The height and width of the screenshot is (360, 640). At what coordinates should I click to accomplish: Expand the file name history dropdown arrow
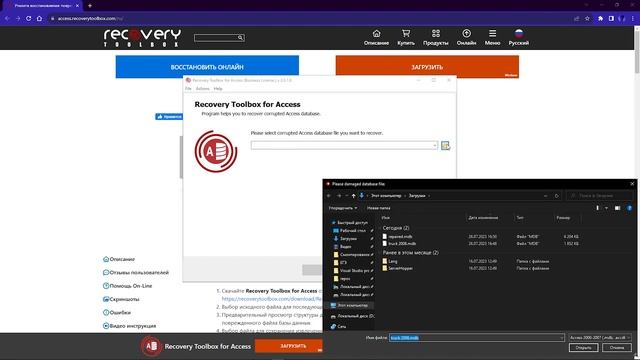coord(561,338)
